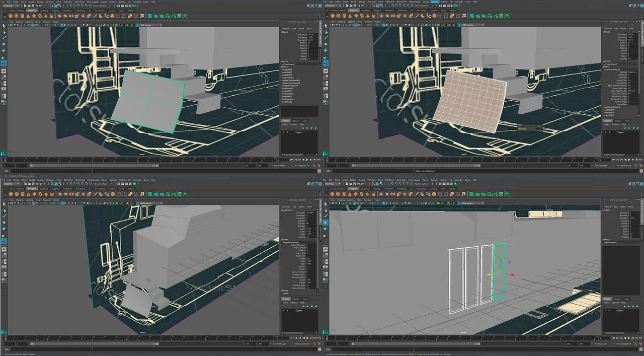
Task: Toggle layer1 V visibility in top-left window
Action: [x=283, y=132]
